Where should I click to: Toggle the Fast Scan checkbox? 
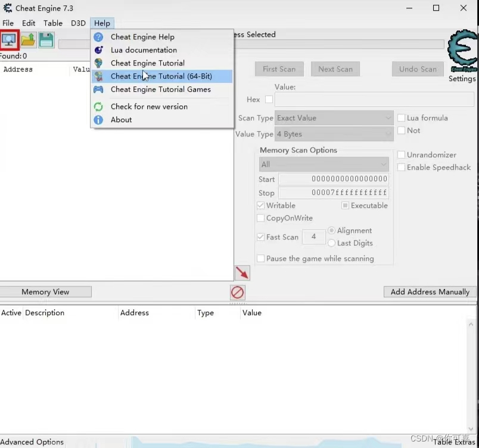(x=260, y=237)
